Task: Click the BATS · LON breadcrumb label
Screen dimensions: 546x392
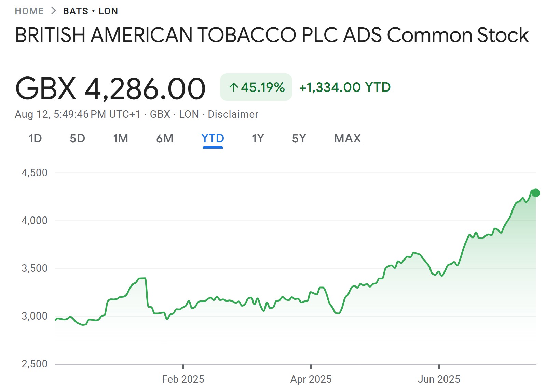Action: coord(90,11)
